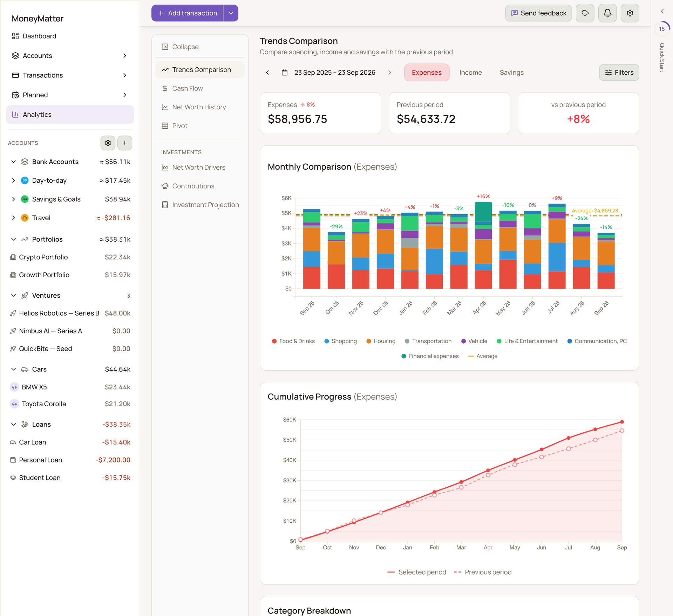Open account settings gear beside ACCOUNTS

[x=108, y=143]
